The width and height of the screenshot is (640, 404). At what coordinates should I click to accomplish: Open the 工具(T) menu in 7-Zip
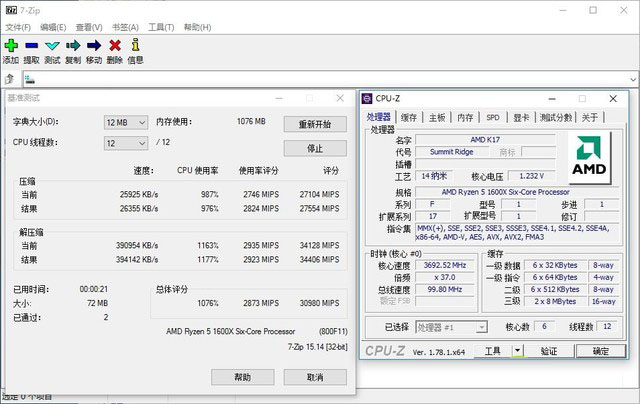tap(161, 27)
